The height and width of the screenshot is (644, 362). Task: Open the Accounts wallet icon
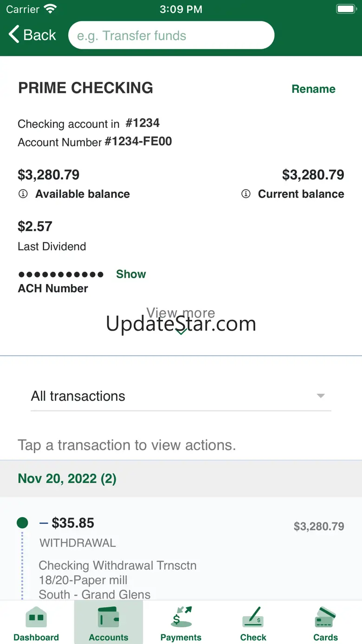point(109,617)
